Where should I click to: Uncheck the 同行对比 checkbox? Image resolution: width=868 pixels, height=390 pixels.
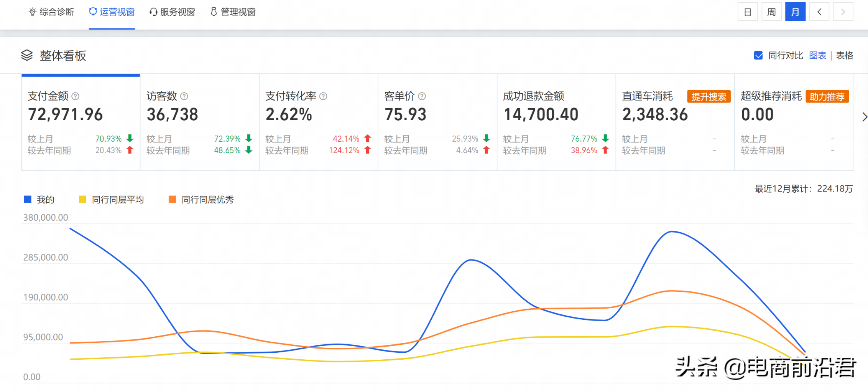pyautogui.click(x=758, y=56)
